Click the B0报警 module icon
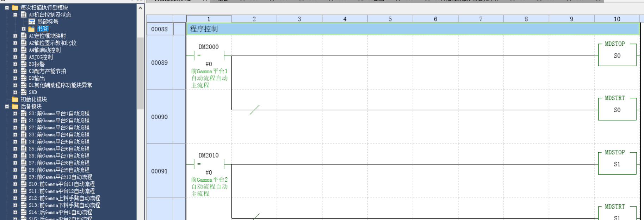Image resolution: width=644 pixels, height=220 pixels. (x=24, y=64)
